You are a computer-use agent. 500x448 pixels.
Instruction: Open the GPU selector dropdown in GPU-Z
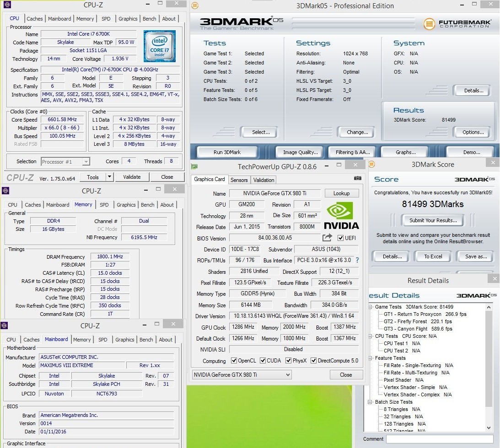click(288, 374)
